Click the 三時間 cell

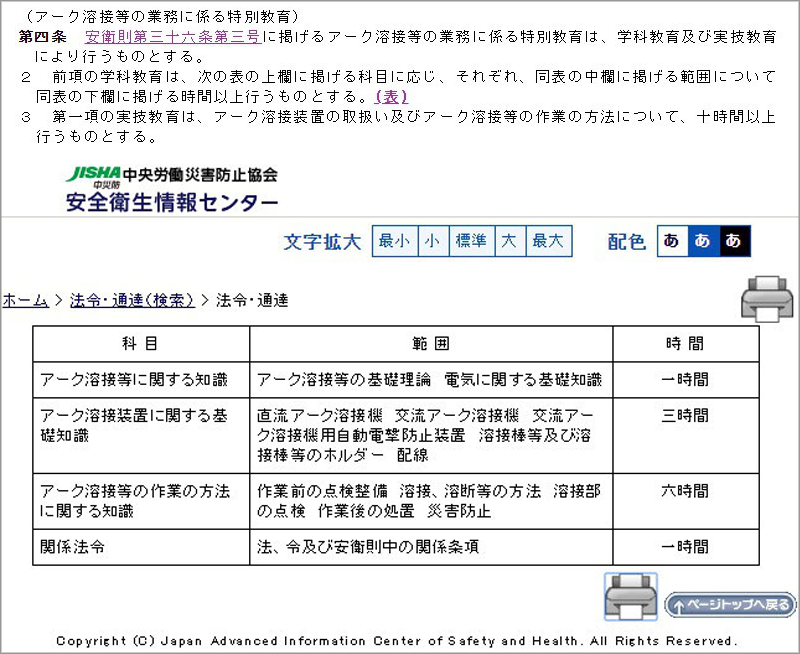point(686,435)
